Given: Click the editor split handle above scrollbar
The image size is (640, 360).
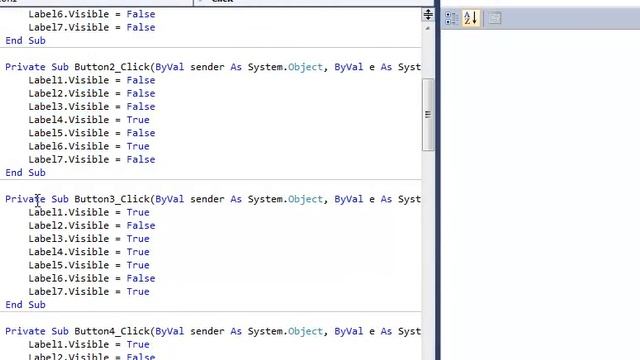Looking at the screenshot, I should tap(428, 15).
